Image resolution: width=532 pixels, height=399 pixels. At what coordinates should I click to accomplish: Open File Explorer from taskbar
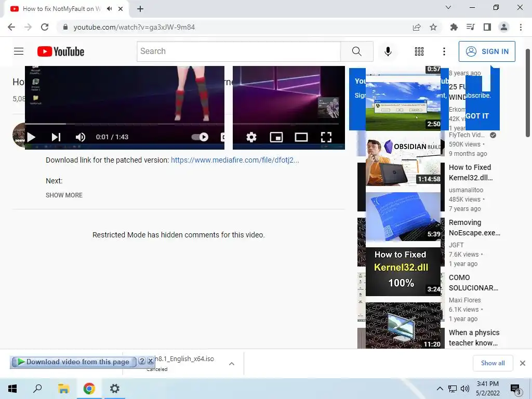point(63,389)
